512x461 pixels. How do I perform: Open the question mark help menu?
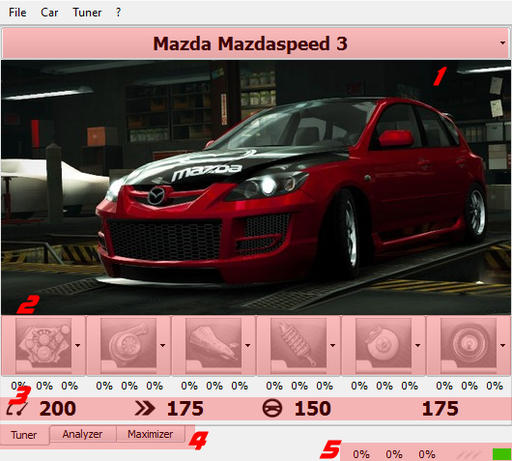118,13
